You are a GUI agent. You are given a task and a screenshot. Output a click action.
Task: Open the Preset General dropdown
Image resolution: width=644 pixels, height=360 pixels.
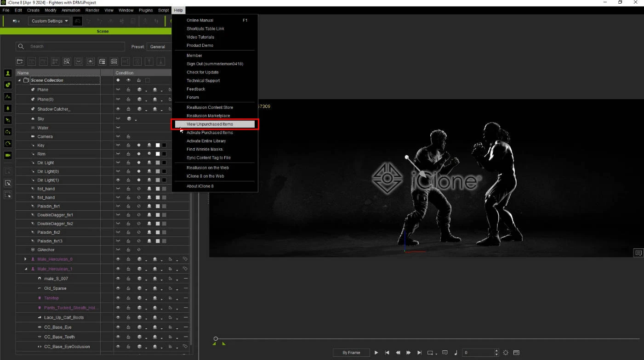click(x=159, y=47)
